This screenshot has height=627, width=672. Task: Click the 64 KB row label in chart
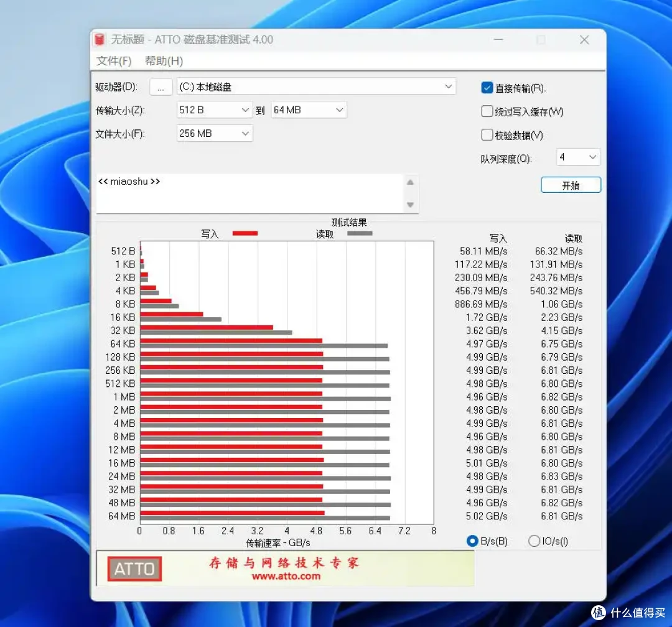click(123, 344)
